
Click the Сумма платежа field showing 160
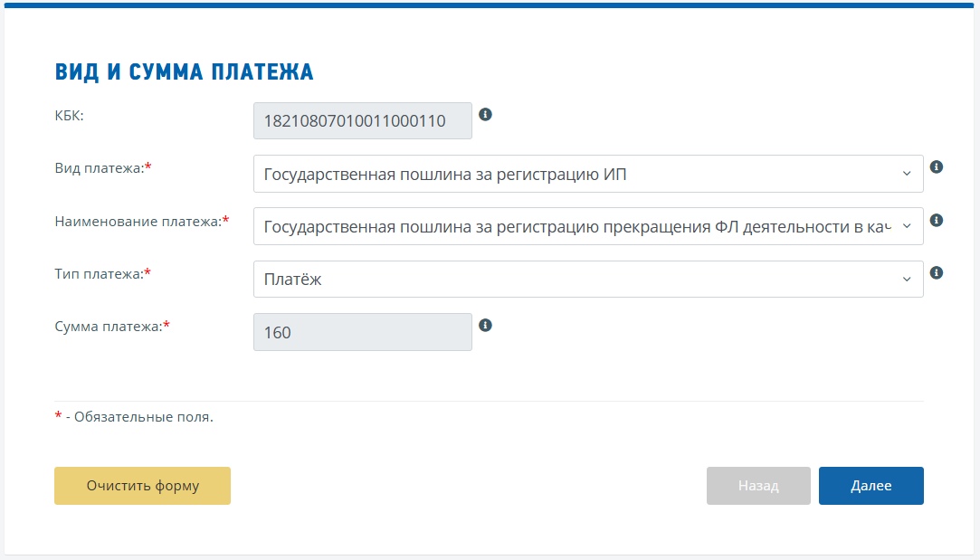coord(362,331)
